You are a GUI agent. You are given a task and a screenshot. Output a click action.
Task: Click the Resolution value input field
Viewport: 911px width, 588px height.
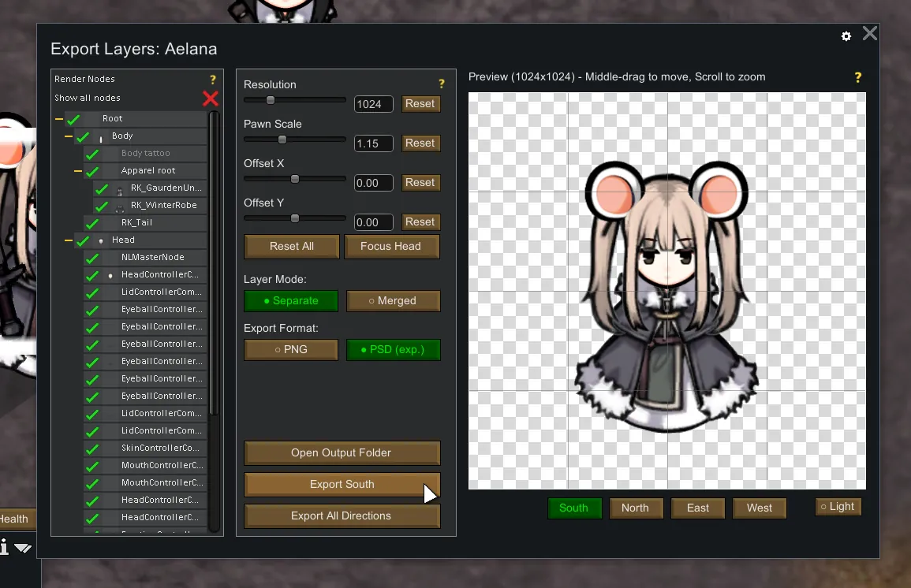373,104
